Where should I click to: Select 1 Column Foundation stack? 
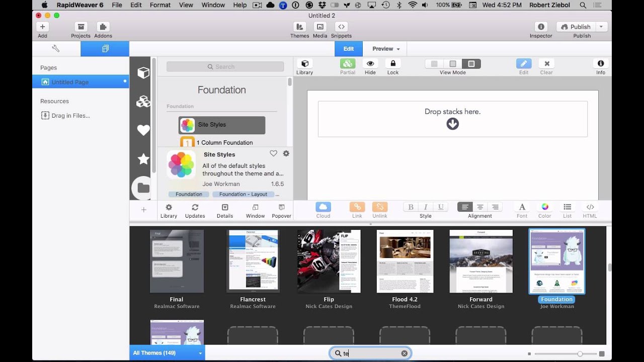[x=222, y=142]
